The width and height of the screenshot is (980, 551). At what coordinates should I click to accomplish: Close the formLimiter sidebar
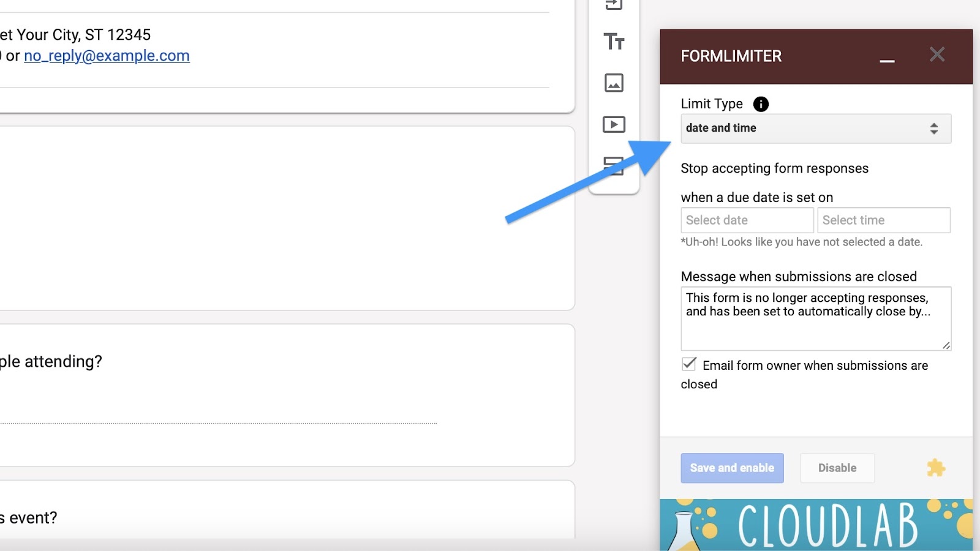point(937,54)
